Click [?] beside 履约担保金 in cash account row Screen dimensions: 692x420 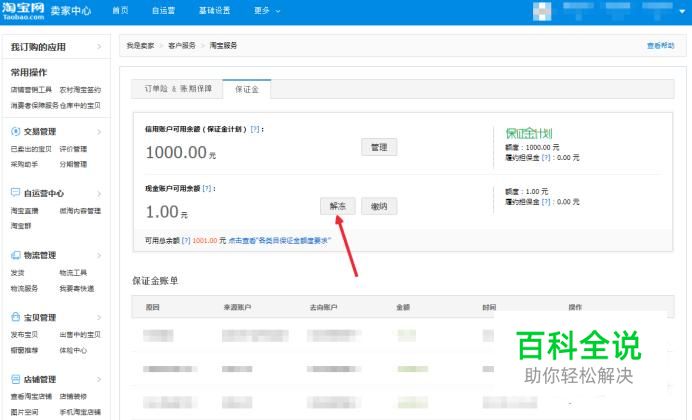pos(546,202)
